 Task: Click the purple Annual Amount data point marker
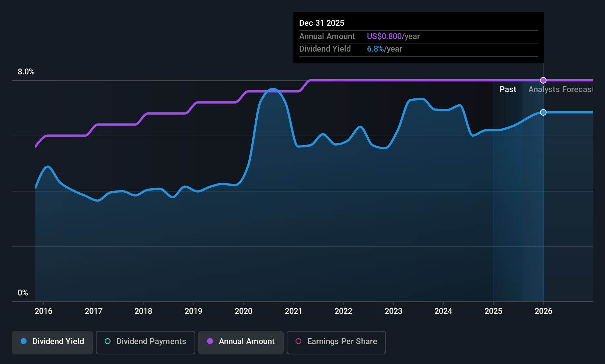(x=543, y=80)
